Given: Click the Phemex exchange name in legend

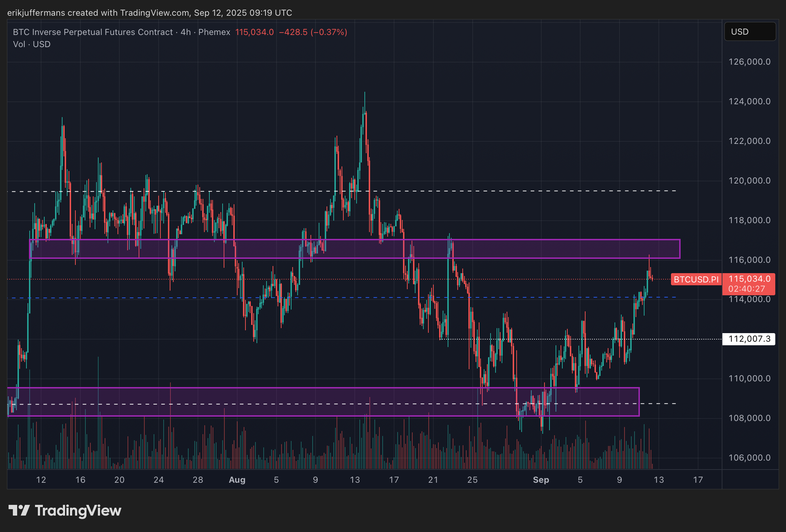Looking at the screenshot, I should [x=214, y=32].
